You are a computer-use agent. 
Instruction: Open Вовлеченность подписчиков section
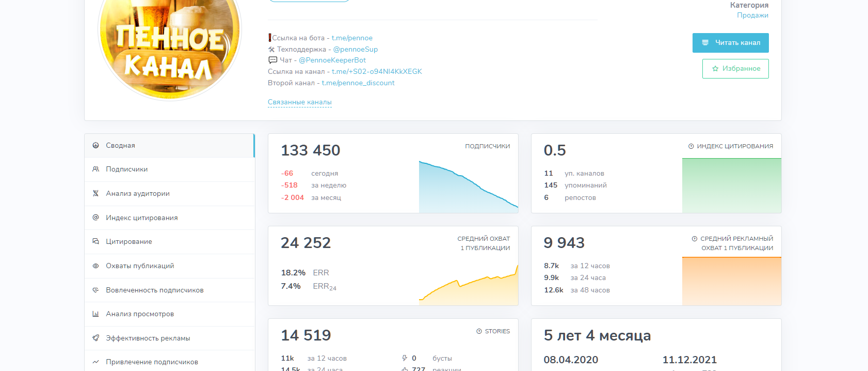click(x=154, y=290)
